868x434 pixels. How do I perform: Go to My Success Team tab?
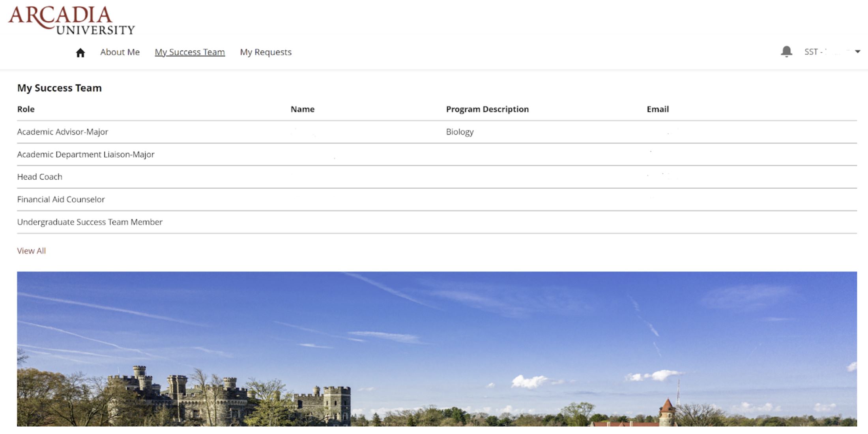pyautogui.click(x=190, y=52)
